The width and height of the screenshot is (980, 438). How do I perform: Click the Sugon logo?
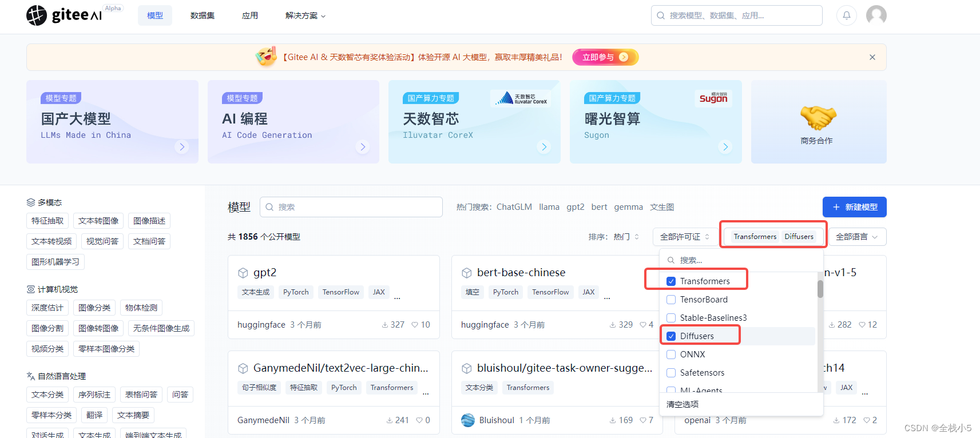pyautogui.click(x=713, y=98)
